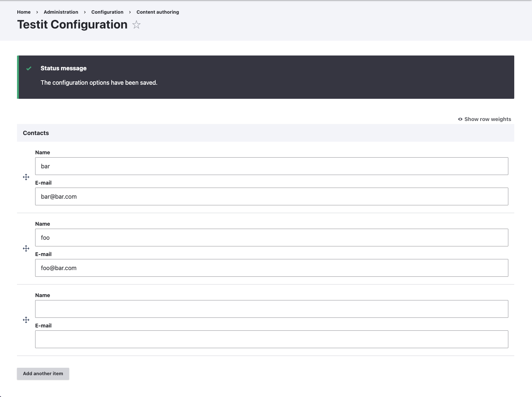Image resolution: width=532 pixels, height=397 pixels.
Task: Click the empty Name field in the last row
Action: pyautogui.click(x=271, y=309)
